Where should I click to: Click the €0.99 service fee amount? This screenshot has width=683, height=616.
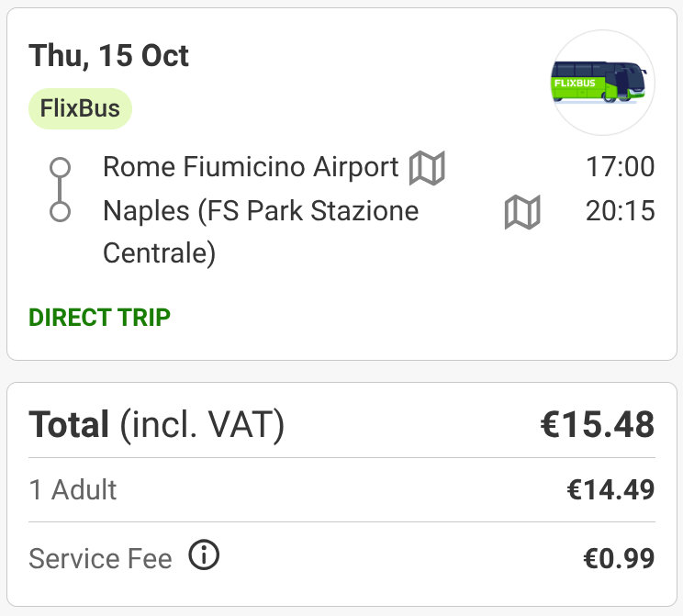point(619,558)
